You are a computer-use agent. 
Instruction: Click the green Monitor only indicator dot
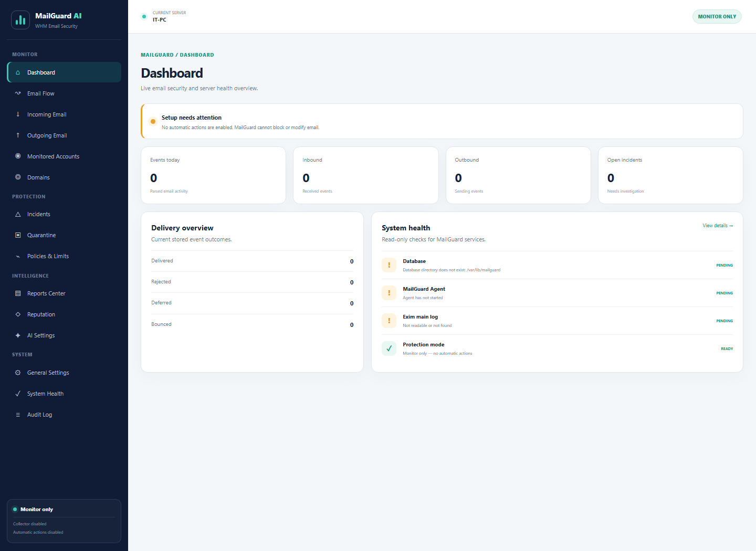tap(15, 509)
